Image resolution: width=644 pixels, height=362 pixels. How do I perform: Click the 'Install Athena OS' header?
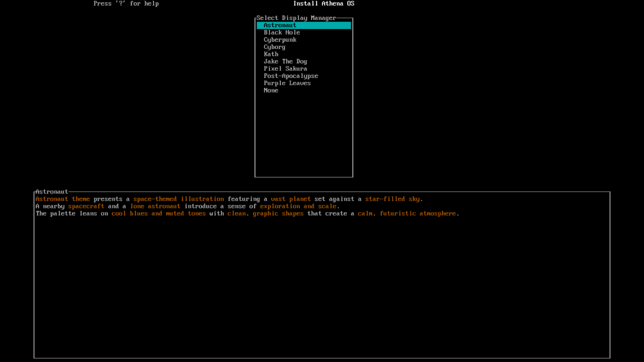tap(324, 3)
